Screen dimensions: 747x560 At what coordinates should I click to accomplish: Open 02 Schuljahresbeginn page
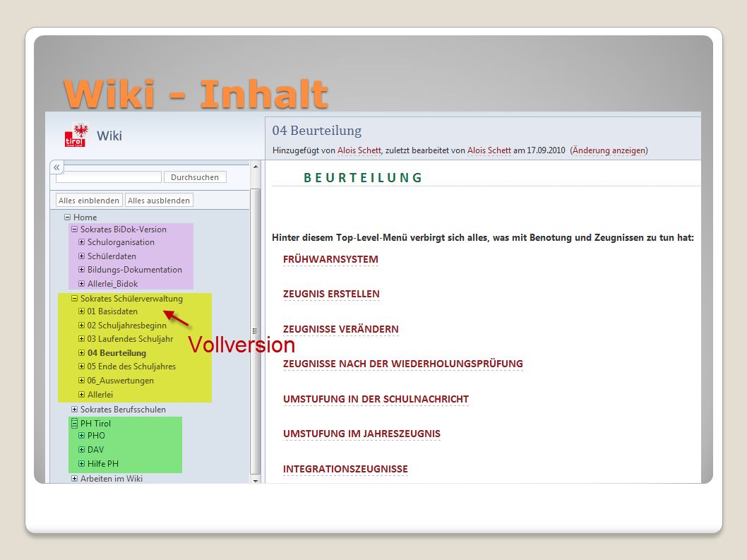[x=126, y=326]
